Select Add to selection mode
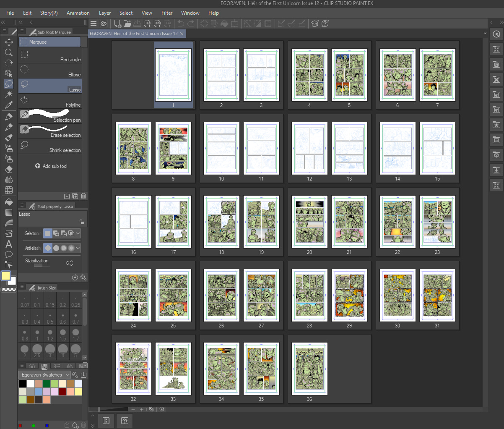This screenshot has height=429, width=504. point(56,233)
